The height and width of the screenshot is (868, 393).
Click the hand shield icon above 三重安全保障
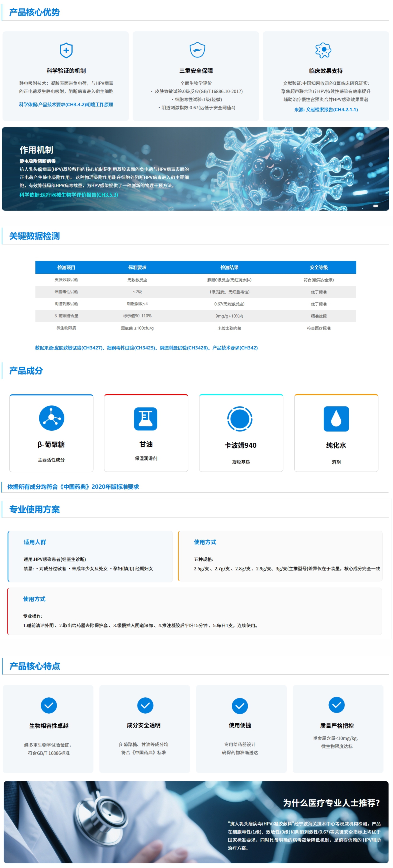[197, 50]
